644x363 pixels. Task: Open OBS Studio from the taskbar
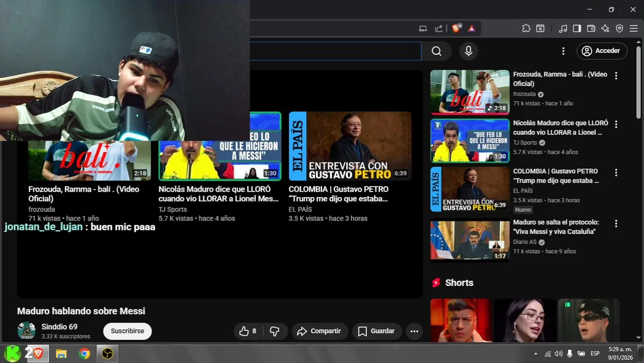107,353
